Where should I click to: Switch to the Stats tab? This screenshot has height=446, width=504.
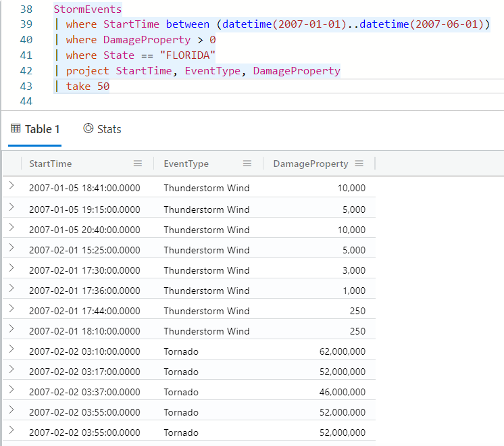(x=102, y=129)
